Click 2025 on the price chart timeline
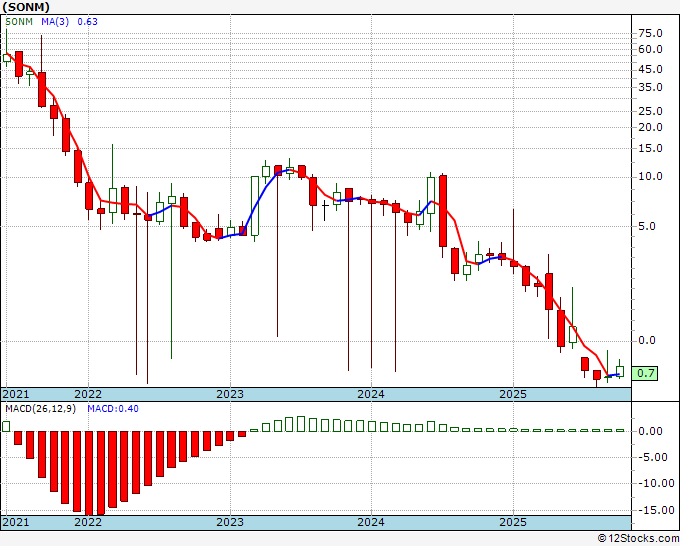The image size is (680, 546). [513, 394]
